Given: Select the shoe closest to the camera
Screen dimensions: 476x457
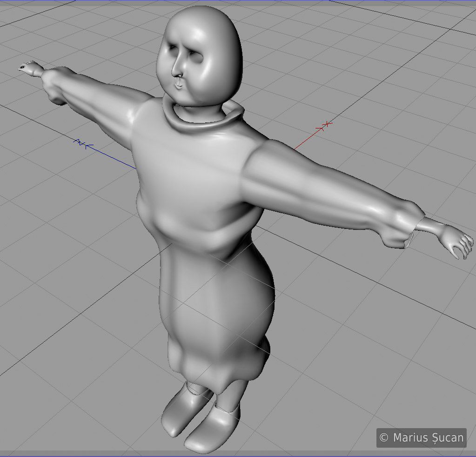Looking at the screenshot, I should (x=209, y=428).
